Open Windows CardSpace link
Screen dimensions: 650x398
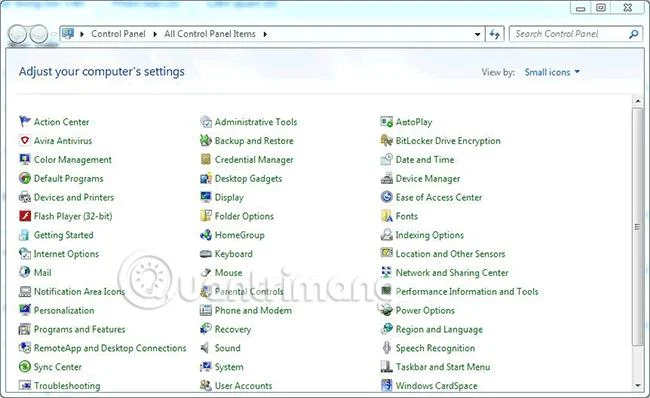click(x=437, y=386)
